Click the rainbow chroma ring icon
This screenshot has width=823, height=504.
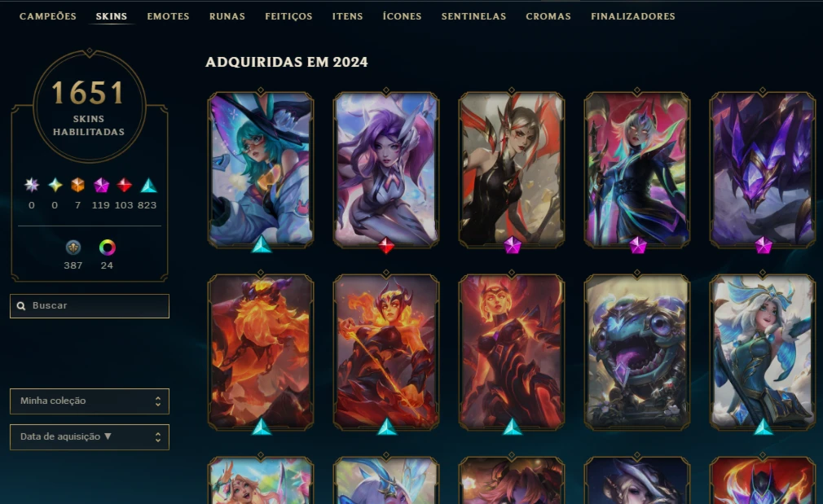107,247
